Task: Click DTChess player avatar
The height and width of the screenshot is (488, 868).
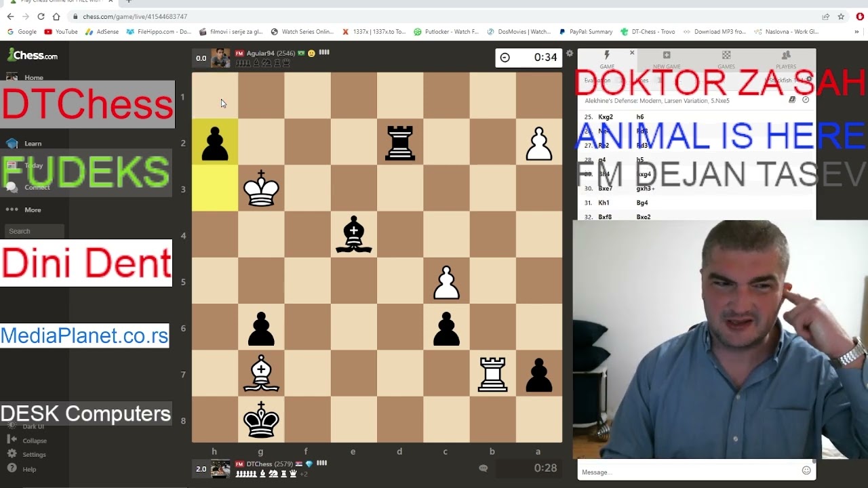Action: tap(220, 468)
